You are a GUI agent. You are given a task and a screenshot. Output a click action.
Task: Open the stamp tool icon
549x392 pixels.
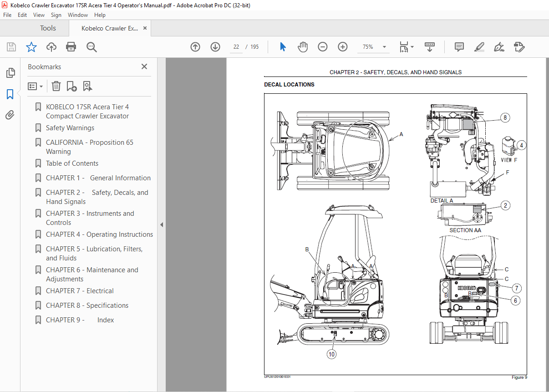click(519, 47)
